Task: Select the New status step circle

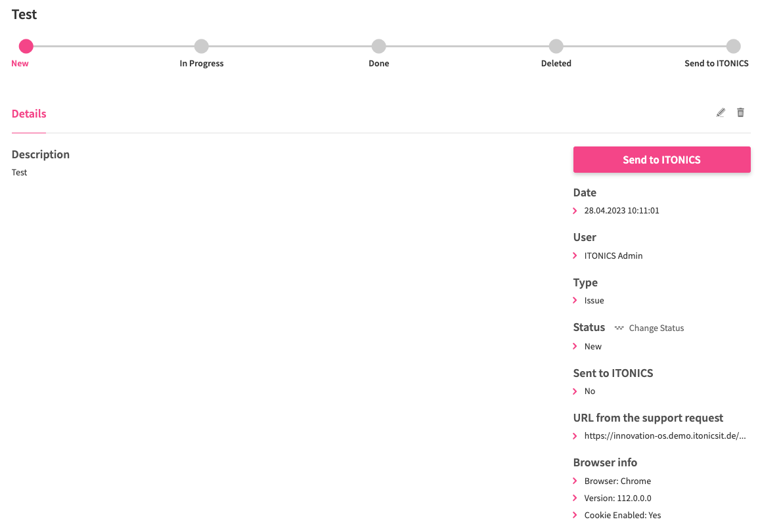Action: pos(26,46)
